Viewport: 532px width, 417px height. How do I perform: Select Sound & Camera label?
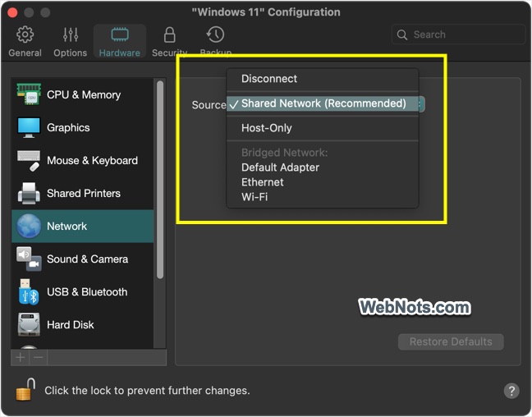point(88,259)
